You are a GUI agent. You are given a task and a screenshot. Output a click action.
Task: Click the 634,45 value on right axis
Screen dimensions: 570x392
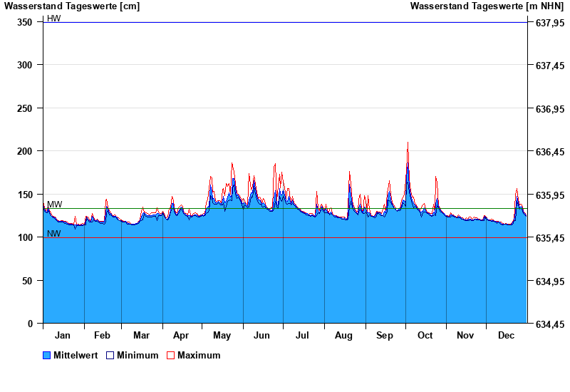point(549,324)
